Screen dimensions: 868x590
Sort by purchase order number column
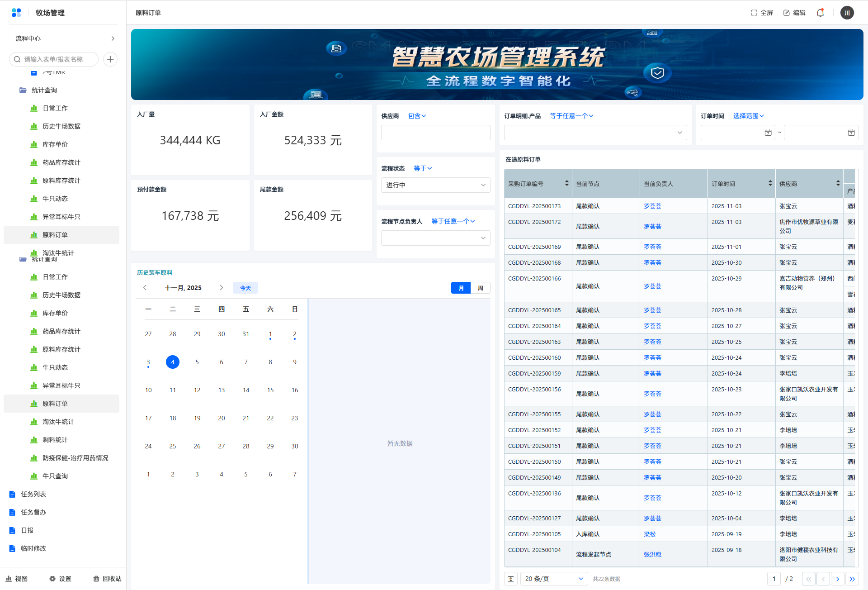(566, 183)
